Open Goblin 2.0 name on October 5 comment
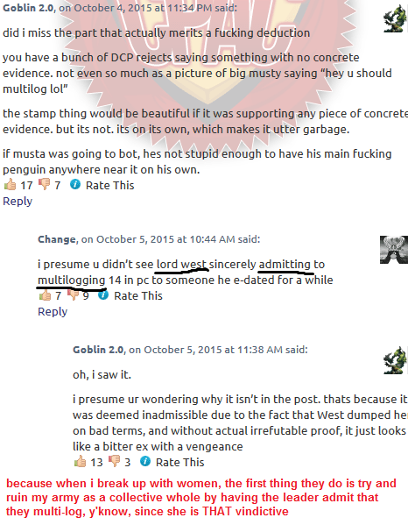The width and height of the screenshot is (408, 532). tap(98, 350)
